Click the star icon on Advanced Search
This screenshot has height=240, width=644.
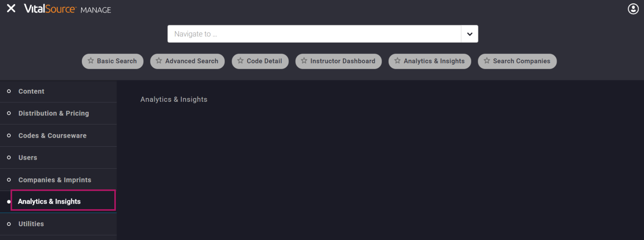(x=159, y=61)
